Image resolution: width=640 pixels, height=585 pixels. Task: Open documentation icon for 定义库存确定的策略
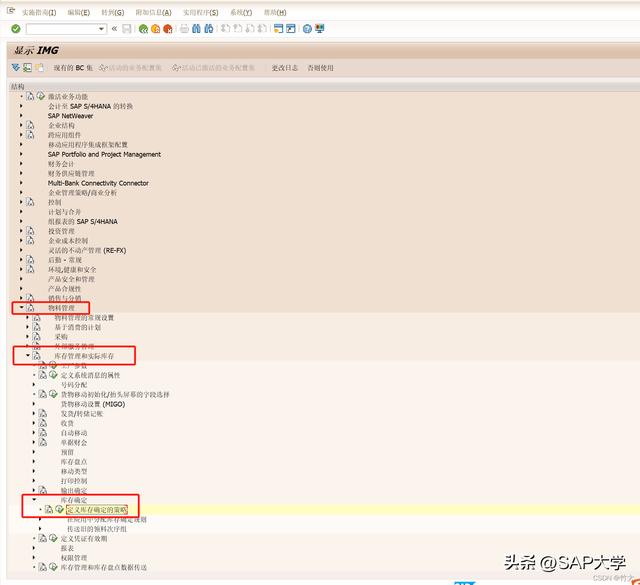pos(49,509)
